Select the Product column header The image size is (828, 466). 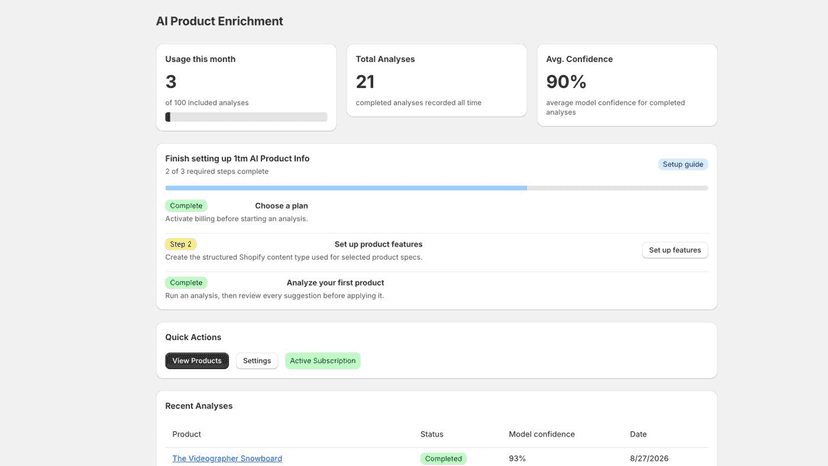coord(186,434)
